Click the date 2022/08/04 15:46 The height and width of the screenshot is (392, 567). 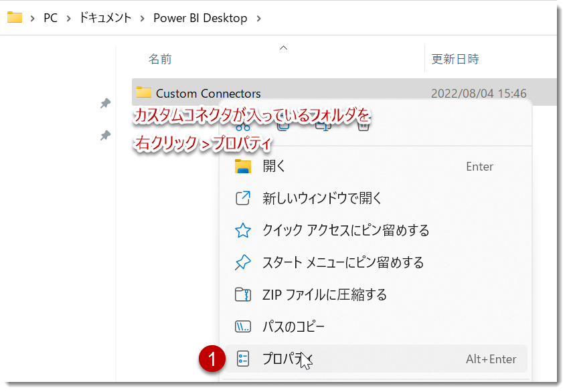pyautogui.click(x=479, y=94)
